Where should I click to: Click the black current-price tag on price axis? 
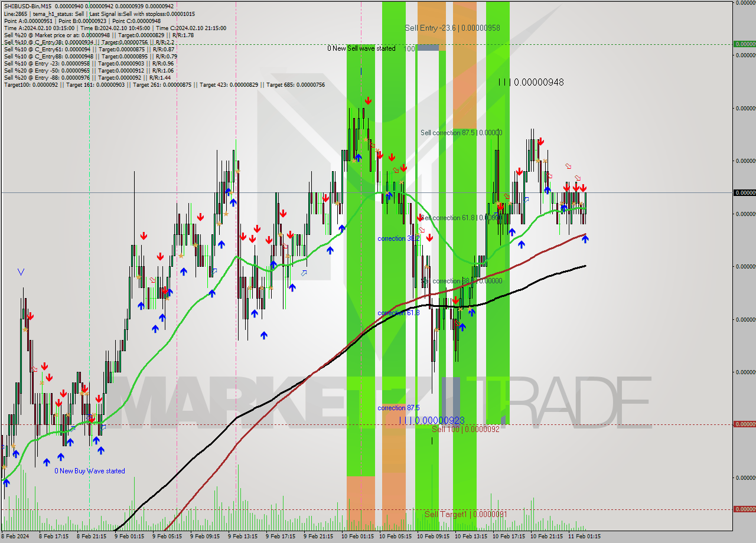744,193
